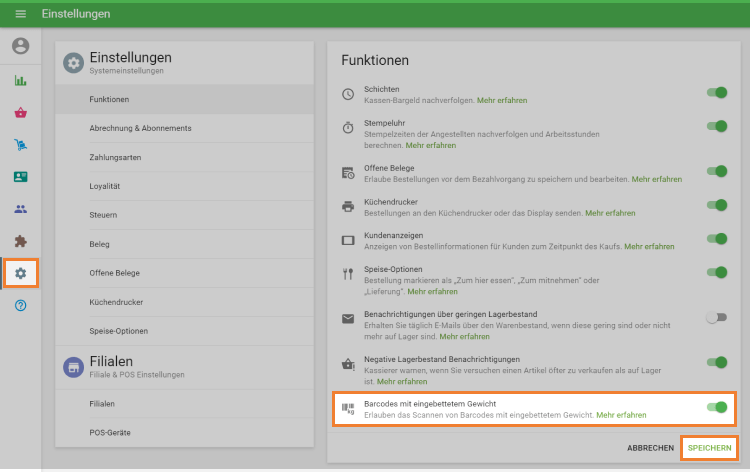This screenshot has height=472, width=750.
Task: Open the items shopping basket icon
Action: point(20,113)
